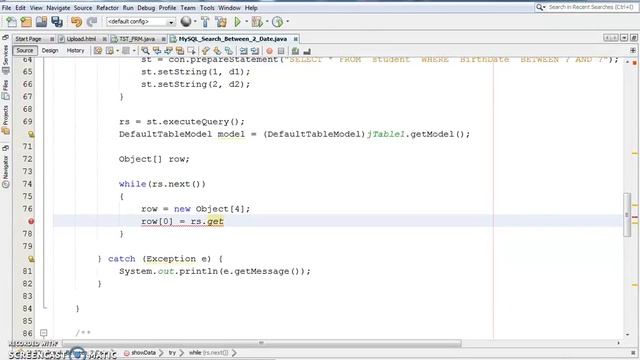Click the Shift Line Left icon
640x360 pixels.
244,51
